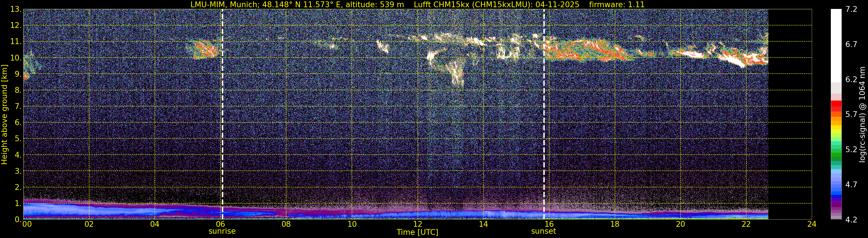Click the colorbar tick value '5.2'
The width and height of the screenshot is (868, 238).
pos(851,150)
